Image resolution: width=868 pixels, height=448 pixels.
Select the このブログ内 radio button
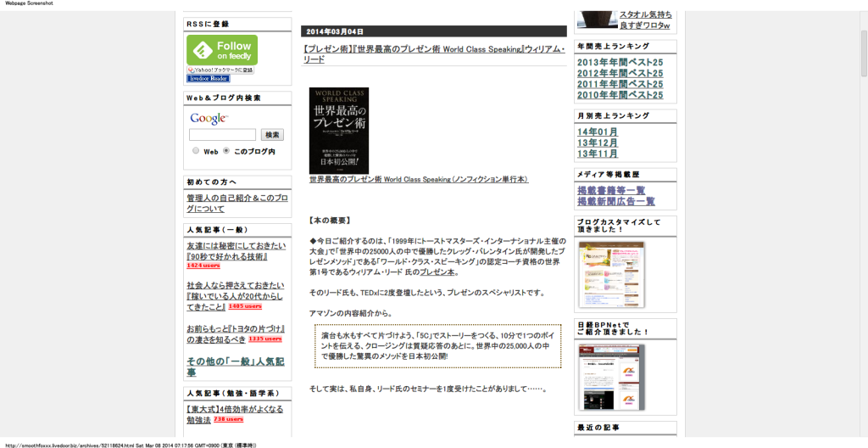(x=226, y=151)
